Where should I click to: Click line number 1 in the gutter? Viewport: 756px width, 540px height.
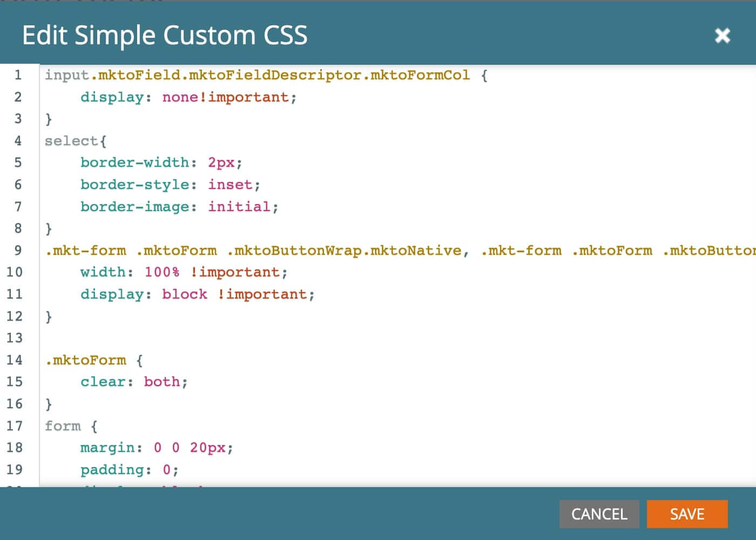click(x=18, y=75)
